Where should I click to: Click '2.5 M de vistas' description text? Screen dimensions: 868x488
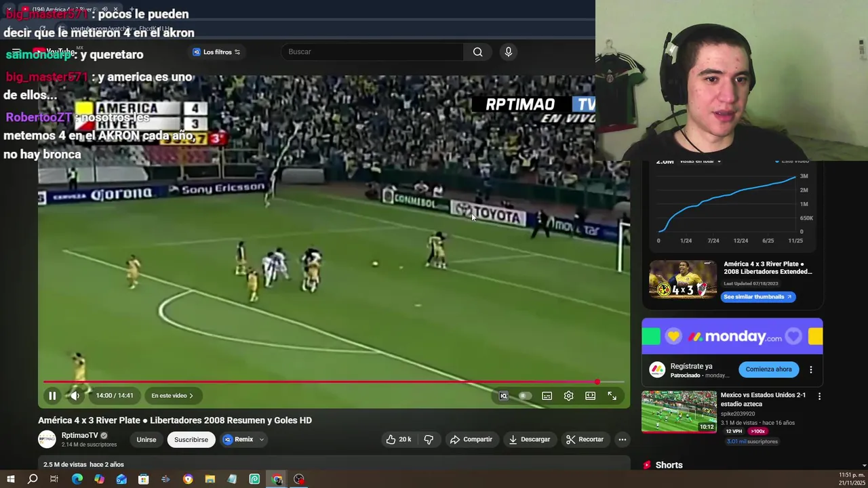click(x=65, y=464)
